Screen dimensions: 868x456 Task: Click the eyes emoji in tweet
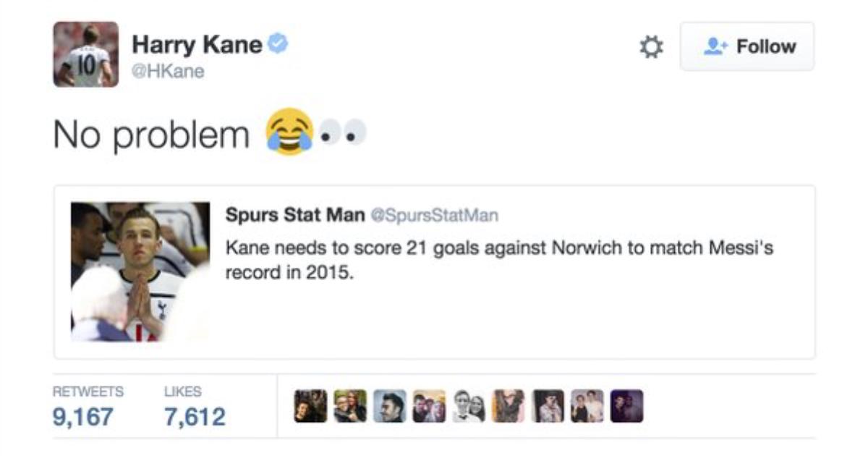click(x=343, y=133)
